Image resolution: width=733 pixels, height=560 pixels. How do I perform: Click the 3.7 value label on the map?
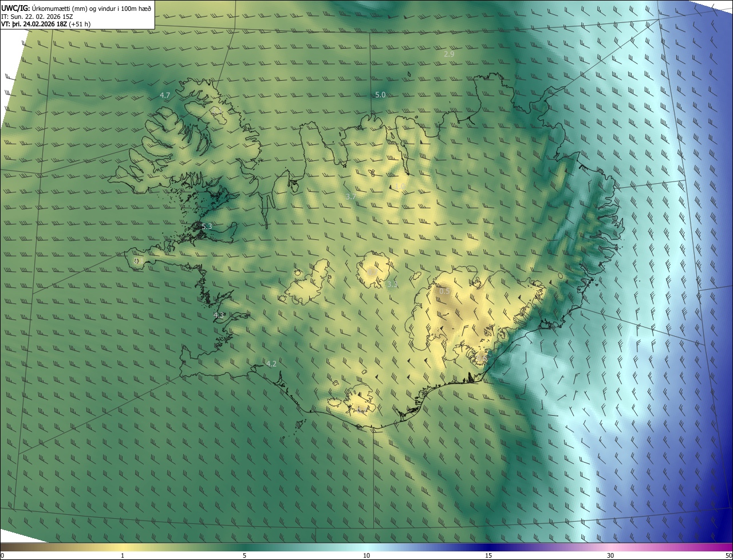pos(350,196)
